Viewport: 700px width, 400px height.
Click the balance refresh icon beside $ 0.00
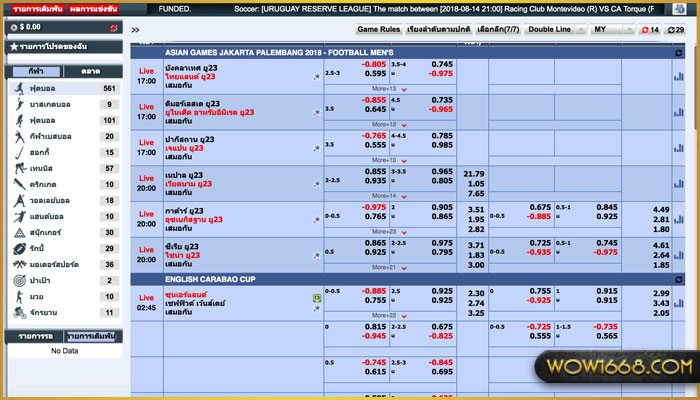tap(112, 27)
